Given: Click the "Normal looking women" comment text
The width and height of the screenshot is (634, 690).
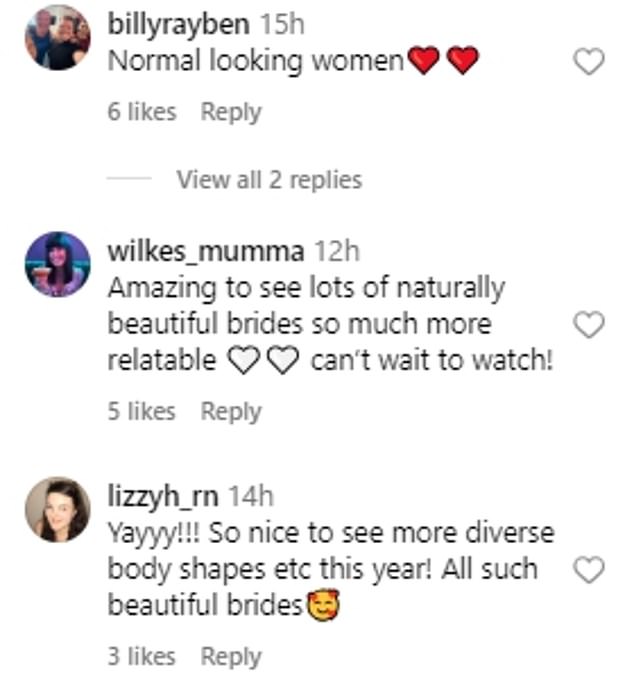Looking at the screenshot, I should (x=255, y=61).
